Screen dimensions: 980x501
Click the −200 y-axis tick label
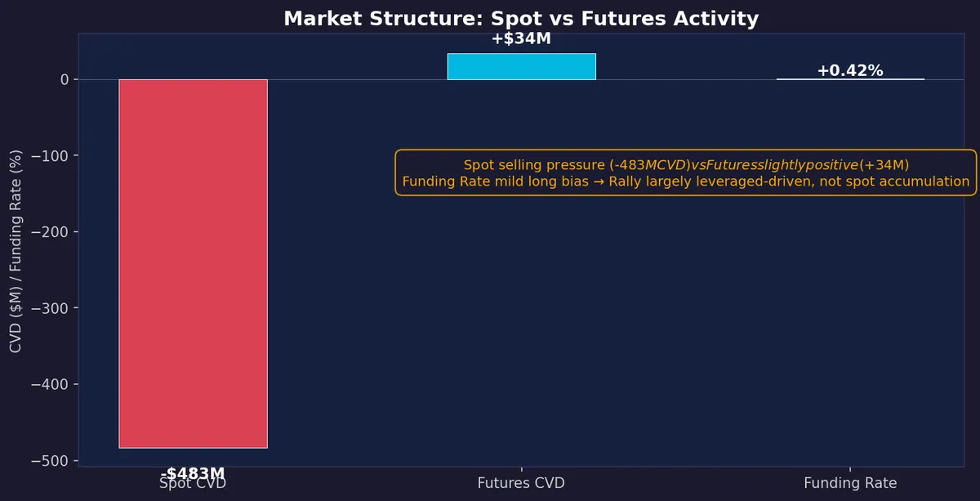51,232
